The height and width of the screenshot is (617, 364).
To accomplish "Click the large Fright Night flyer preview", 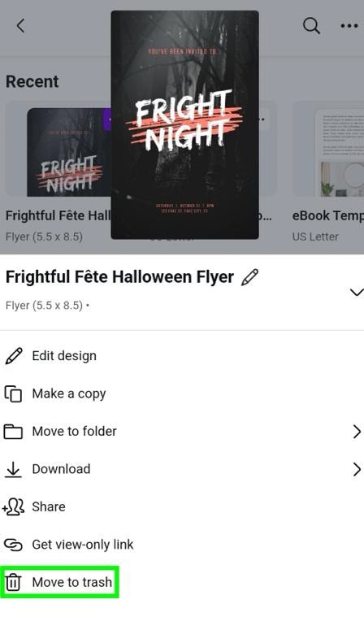I will (184, 124).
